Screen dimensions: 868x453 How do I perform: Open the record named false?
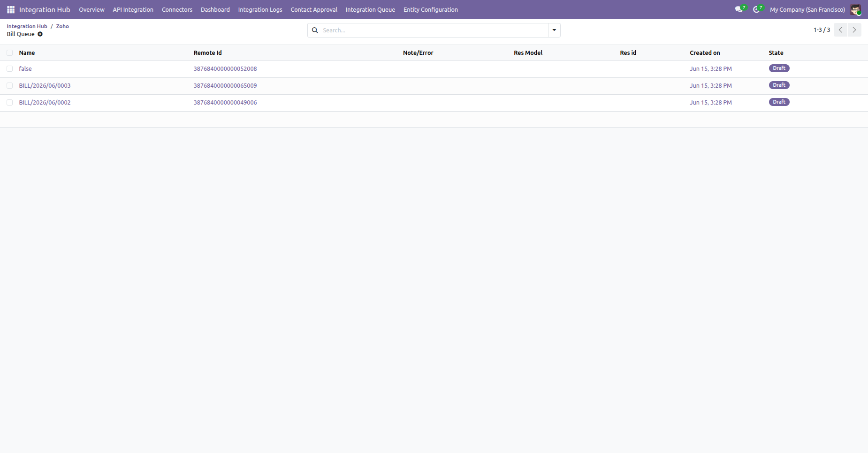25,69
